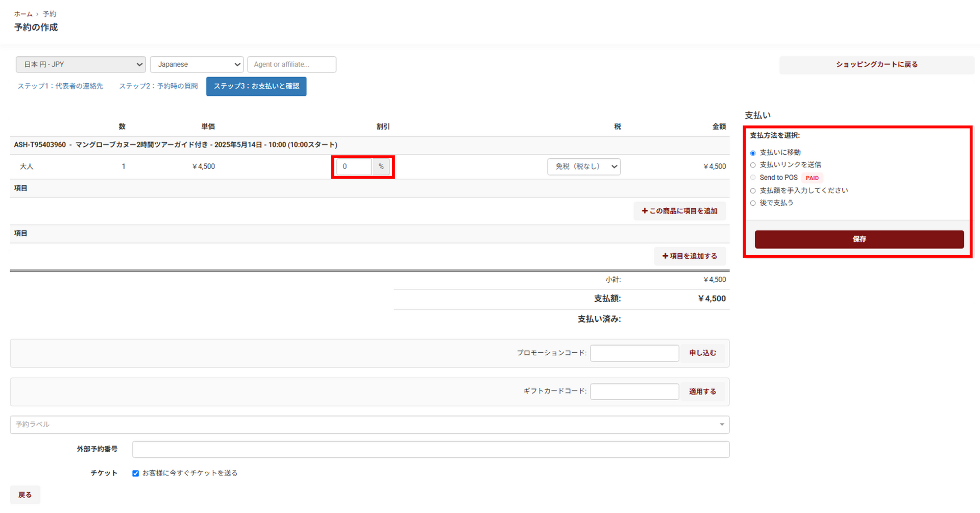Viewport: 980px width, 513px height.
Task: Click the 支払方法を選択 label
Action: 775,136
